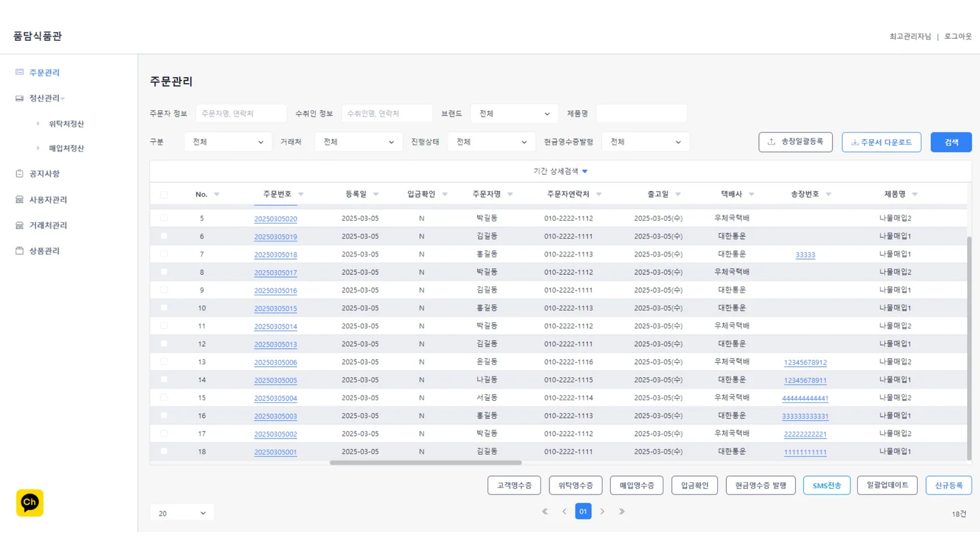The width and height of the screenshot is (980, 551).
Task: Click the 사용자관리 sidebar icon
Action: pos(19,200)
